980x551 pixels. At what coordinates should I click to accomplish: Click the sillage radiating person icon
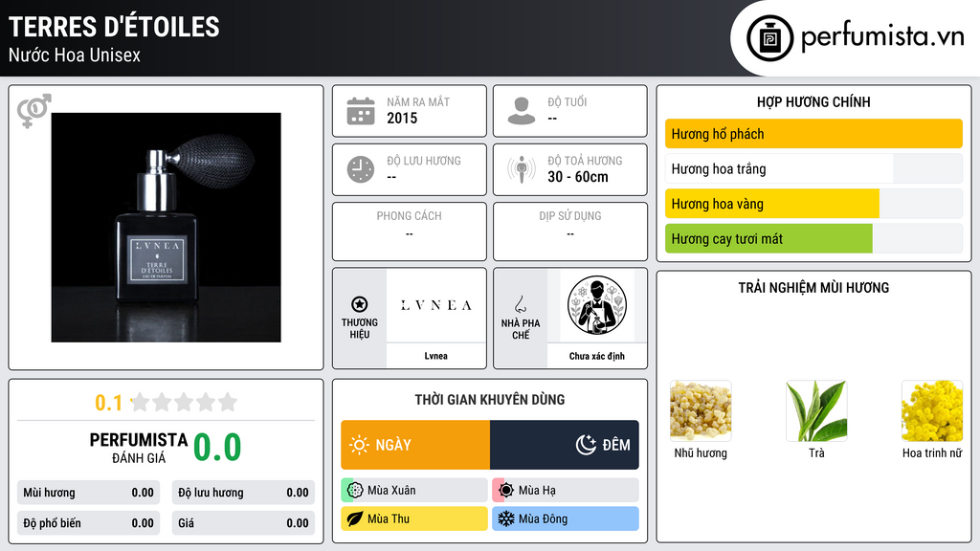(x=522, y=169)
